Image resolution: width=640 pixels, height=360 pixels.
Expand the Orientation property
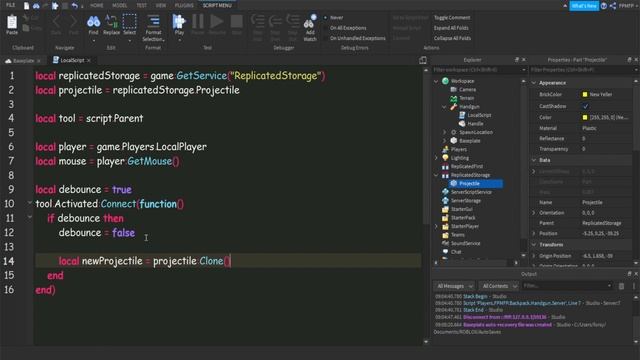click(534, 213)
